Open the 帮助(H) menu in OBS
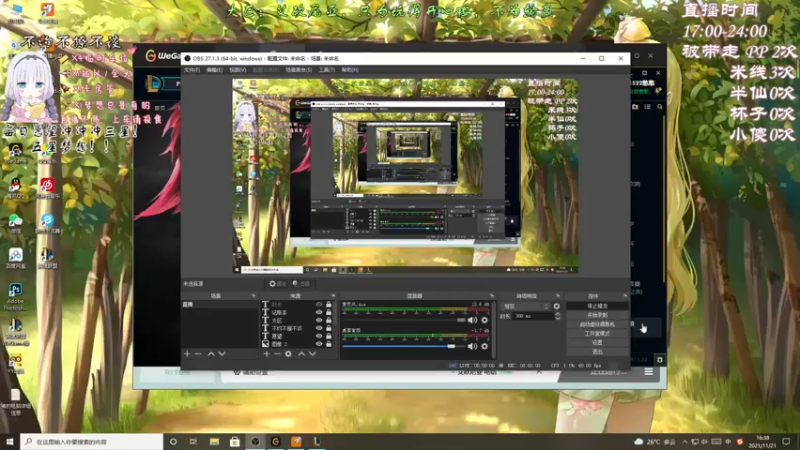 pyautogui.click(x=350, y=70)
